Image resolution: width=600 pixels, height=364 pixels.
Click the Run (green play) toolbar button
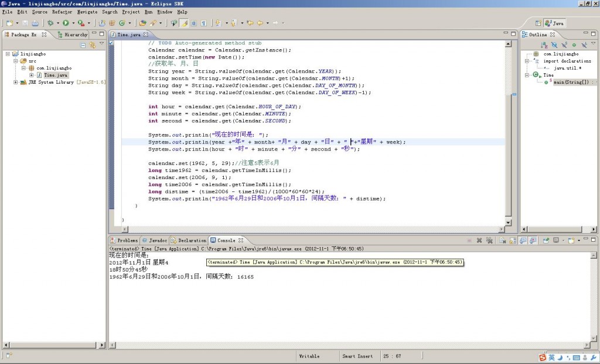[65, 23]
